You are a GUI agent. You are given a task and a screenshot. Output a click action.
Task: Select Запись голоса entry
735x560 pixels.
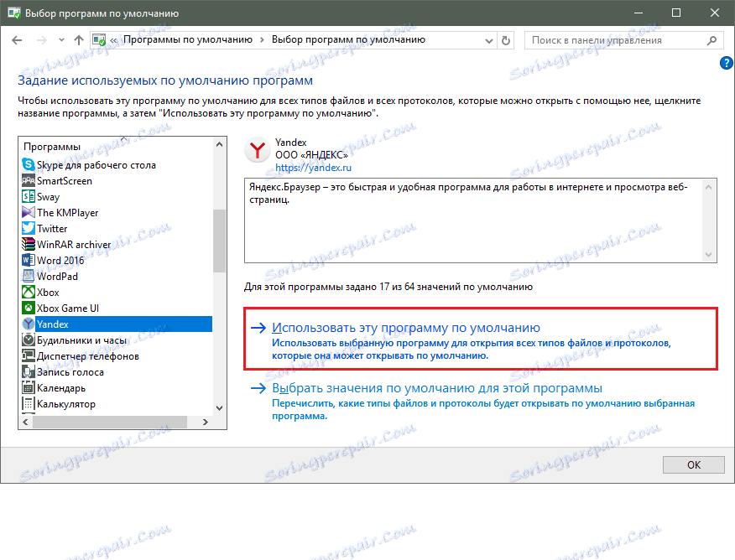70,371
